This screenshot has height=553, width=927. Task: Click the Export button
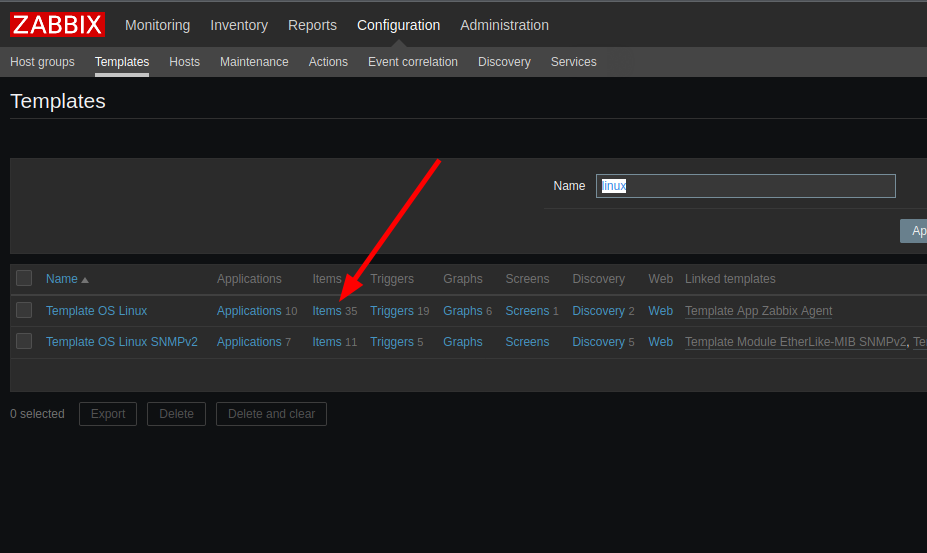click(x=108, y=414)
